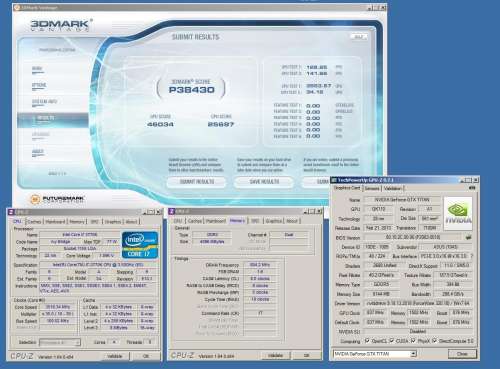Click the Instructions list in CPU-Z
Viewport: 500px width, 369px height.
(98, 288)
